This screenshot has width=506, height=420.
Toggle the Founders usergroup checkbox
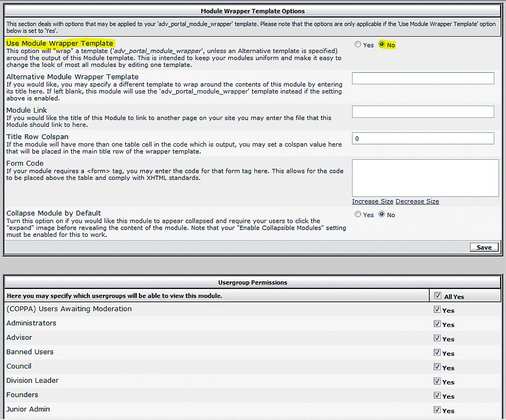point(437,395)
